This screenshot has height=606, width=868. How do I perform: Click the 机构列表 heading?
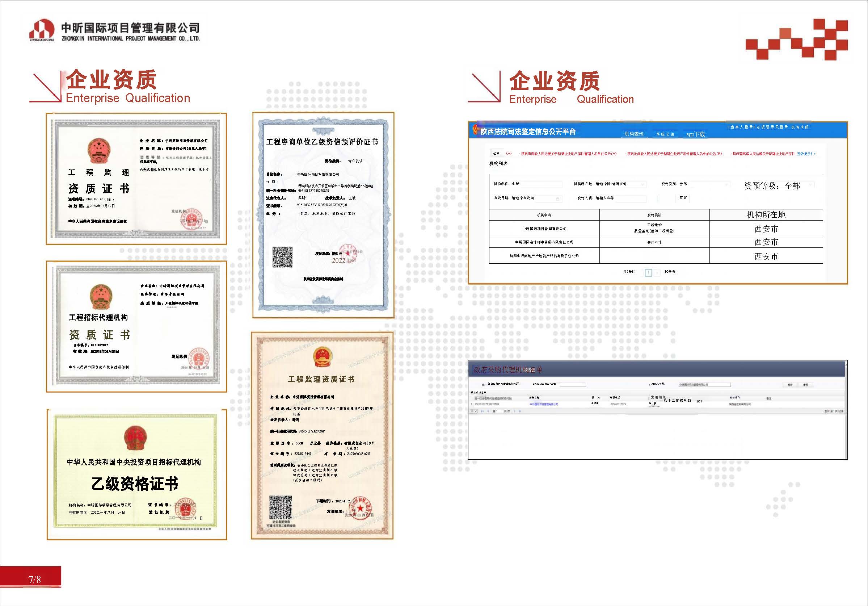coord(498,164)
